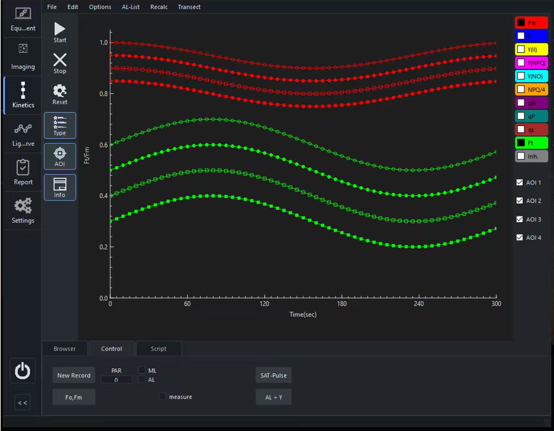
Task: Open the File menu
Action: pos(52,7)
